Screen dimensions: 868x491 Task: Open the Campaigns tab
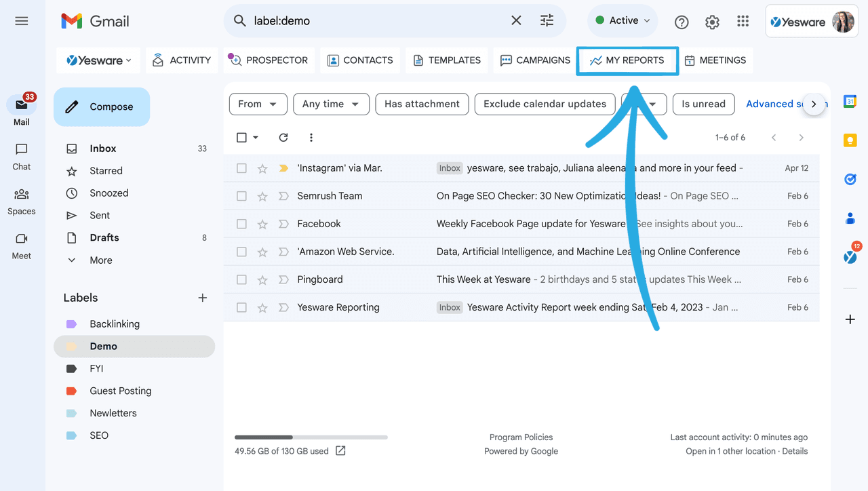pyautogui.click(x=535, y=60)
